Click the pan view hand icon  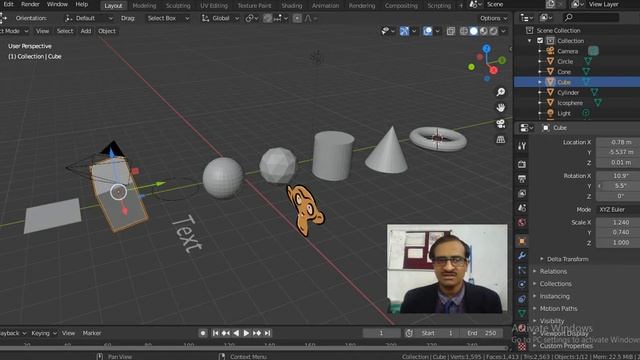tap(500, 108)
